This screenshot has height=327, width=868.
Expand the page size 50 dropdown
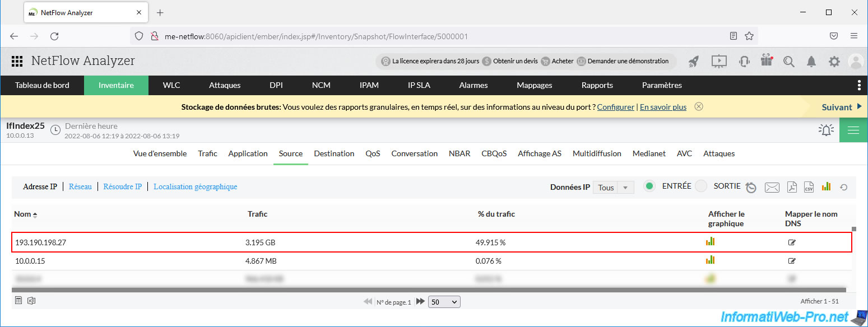coord(444,302)
